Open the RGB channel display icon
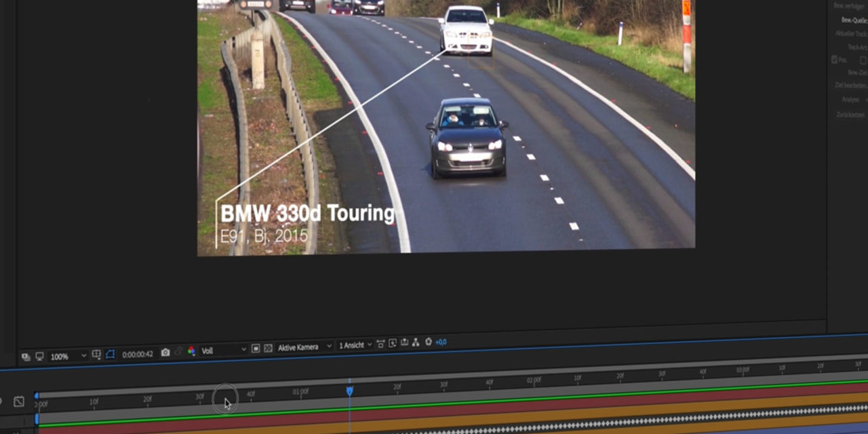This screenshot has width=868, height=434. (x=191, y=351)
